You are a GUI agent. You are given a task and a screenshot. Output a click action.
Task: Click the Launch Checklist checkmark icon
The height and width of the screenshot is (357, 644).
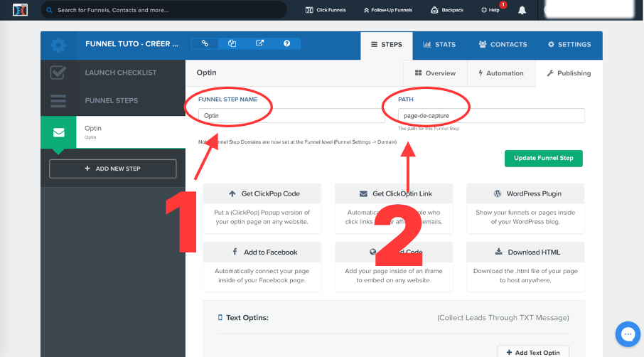pyautogui.click(x=58, y=73)
